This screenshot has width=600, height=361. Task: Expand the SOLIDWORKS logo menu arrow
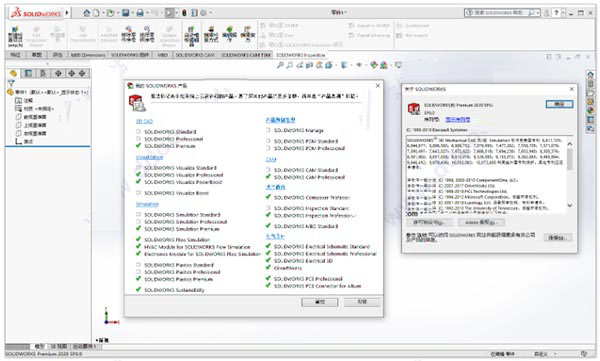tap(67, 13)
